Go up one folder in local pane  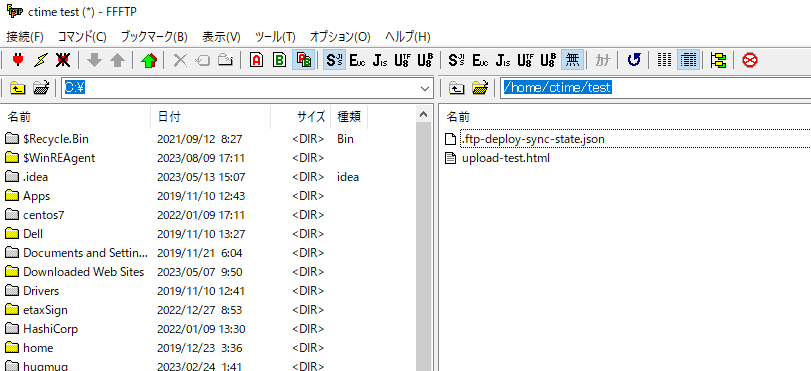18,88
